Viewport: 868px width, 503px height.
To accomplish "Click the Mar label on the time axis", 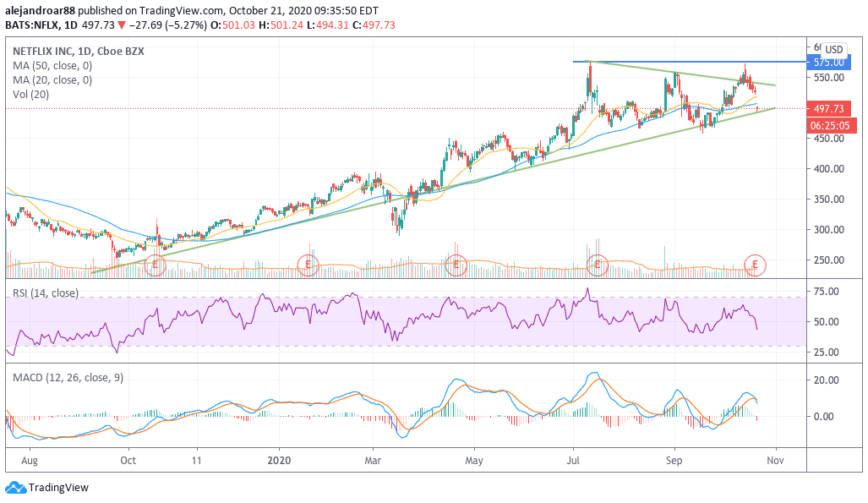I will point(373,461).
